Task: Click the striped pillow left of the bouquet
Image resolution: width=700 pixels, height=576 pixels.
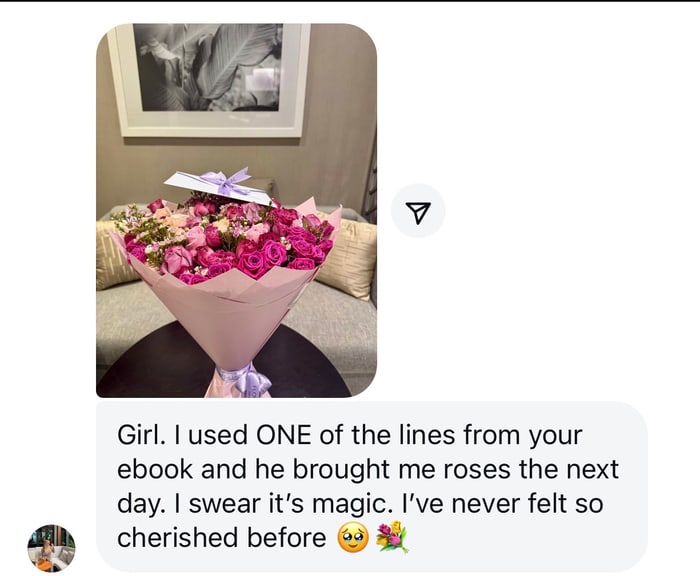Action: [112, 255]
